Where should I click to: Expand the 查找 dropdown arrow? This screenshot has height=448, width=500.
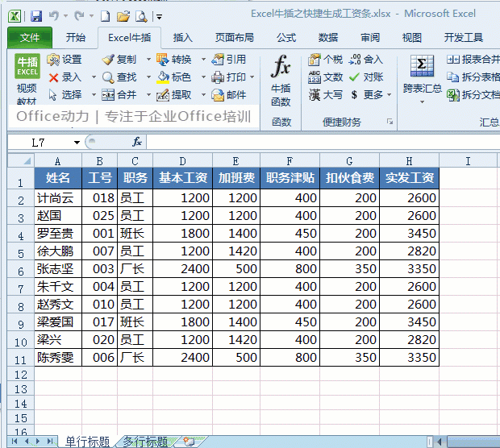pyautogui.click(x=148, y=77)
